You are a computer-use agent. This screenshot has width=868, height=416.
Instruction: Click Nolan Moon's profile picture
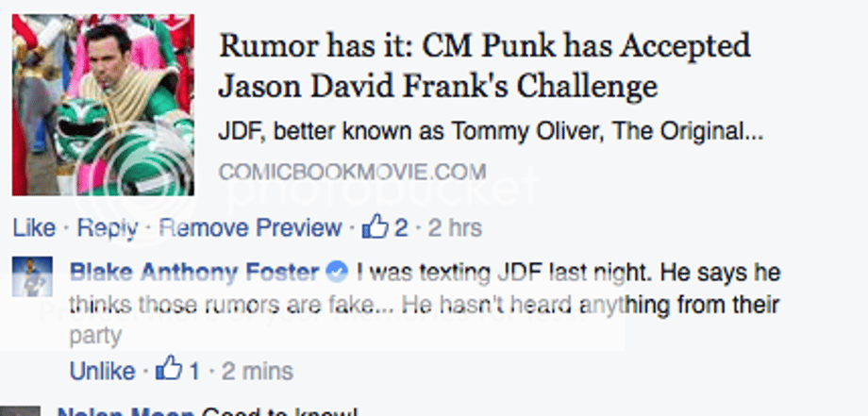(x=25, y=410)
